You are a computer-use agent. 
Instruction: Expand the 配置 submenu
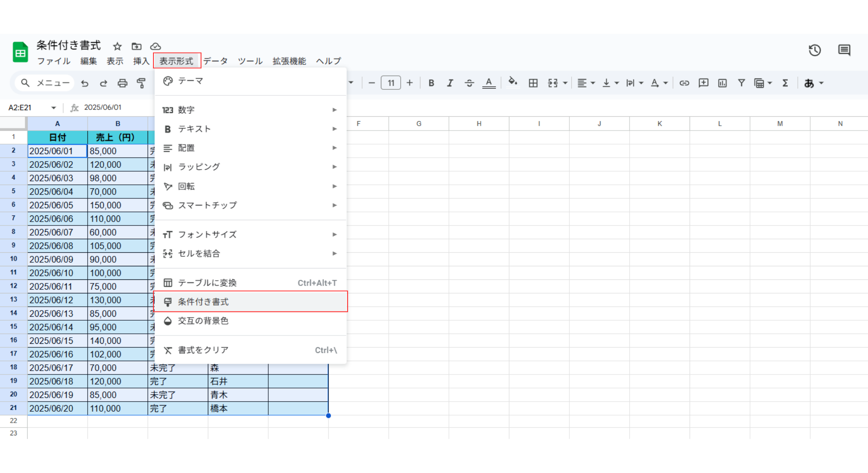point(250,148)
